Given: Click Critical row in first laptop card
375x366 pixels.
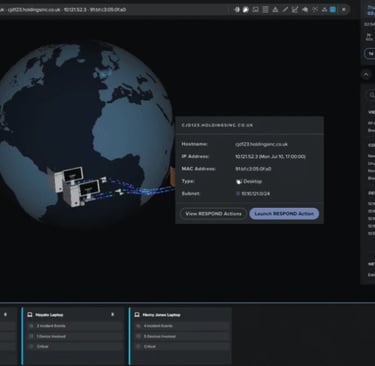Looking at the screenshot, I should (x=75, y=347).
